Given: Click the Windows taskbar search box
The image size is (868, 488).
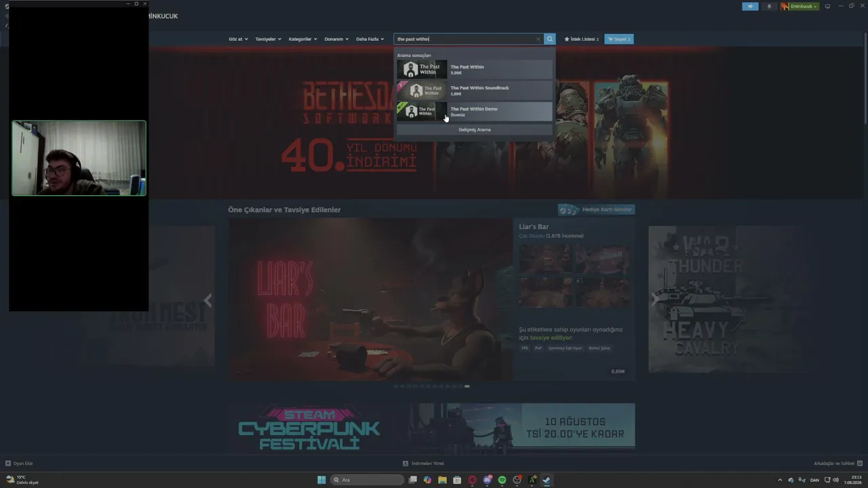Looking at the screenshot, I should point(367,480).
